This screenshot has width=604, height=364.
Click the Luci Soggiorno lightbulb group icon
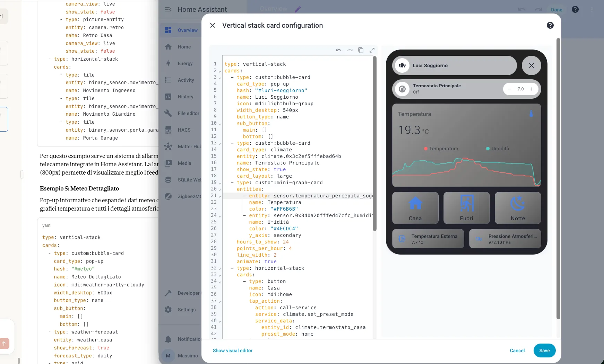[402, 65]
